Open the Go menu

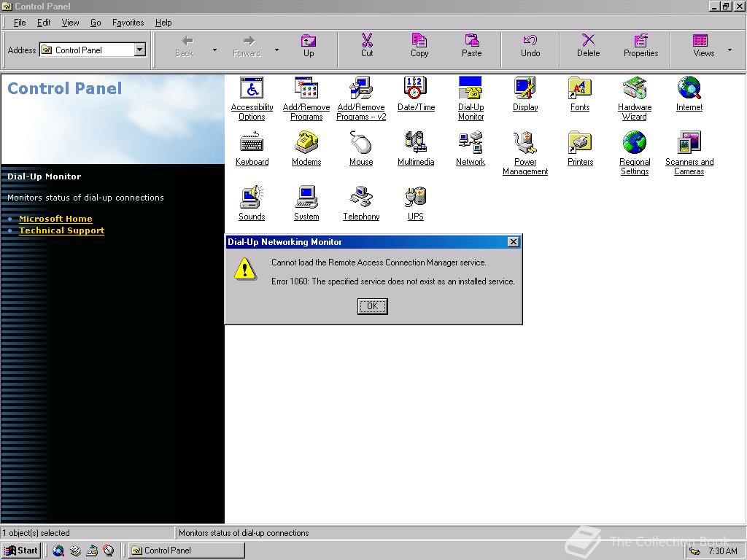click(x=96, y=23)
